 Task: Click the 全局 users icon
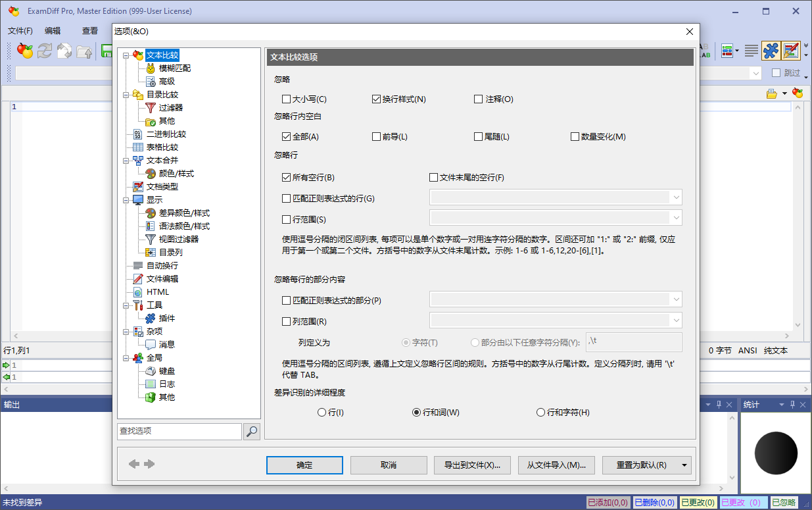138,358
